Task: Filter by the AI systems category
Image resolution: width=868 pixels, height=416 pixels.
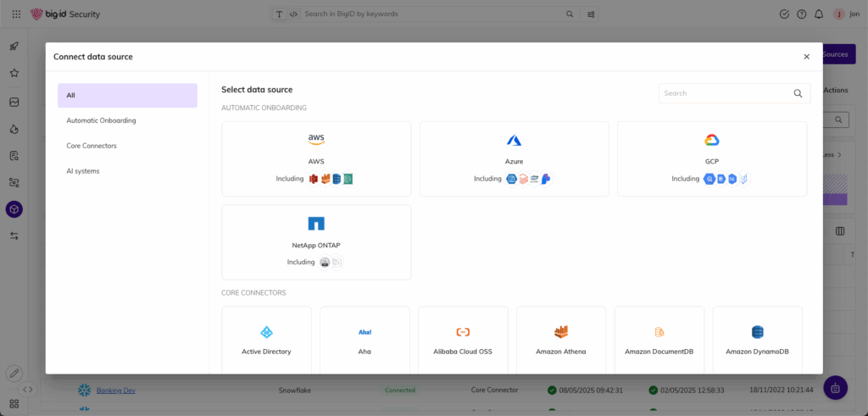Action: [x=83, y=171]
